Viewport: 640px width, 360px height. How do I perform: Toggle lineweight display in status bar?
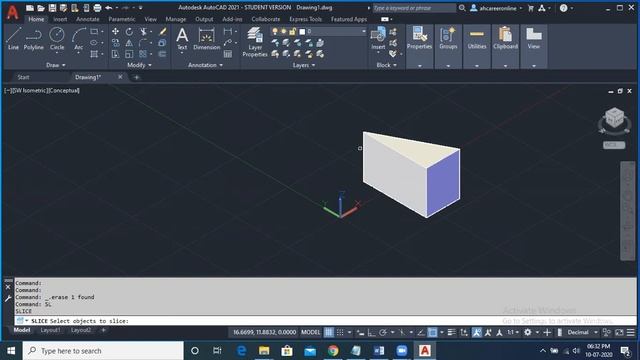[451, 332]
